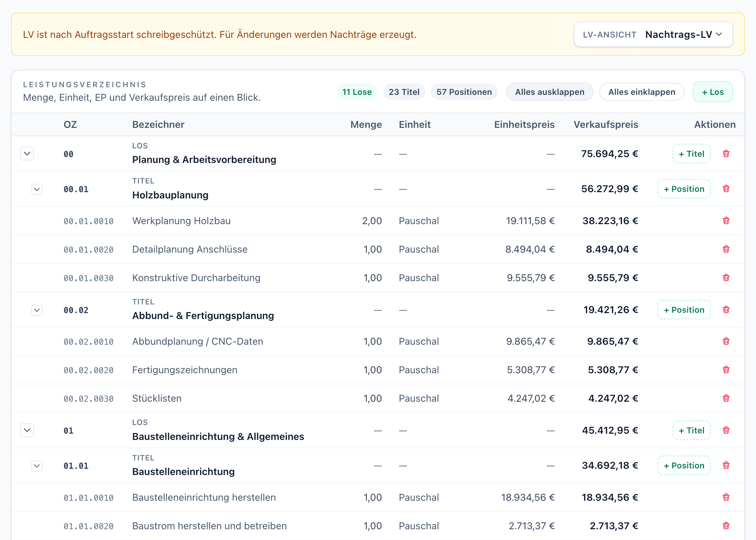This screenshot has width=756, height=540.
Task: Click Alles ausklappen button
Action: 549,92
